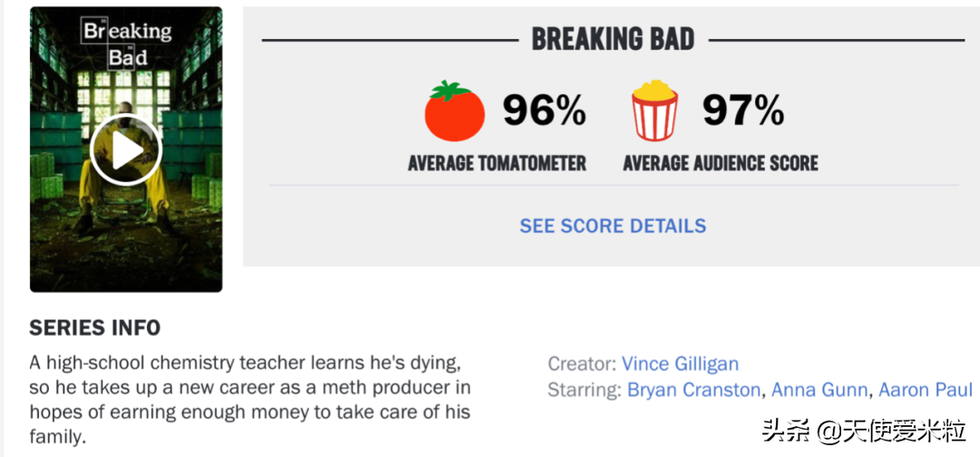Click the popcorn bucket audience icon
Screen dimensions: 980x457
click(655, 111)
